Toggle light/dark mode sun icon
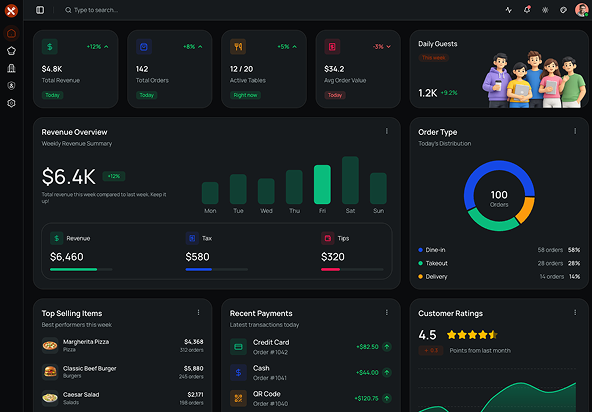 click(545, 10)
